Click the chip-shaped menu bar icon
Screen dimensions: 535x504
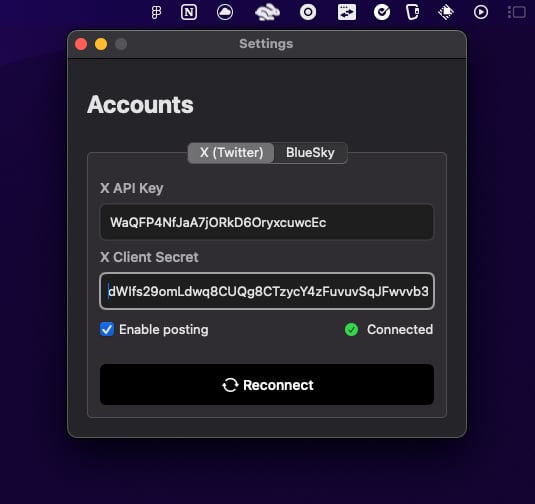click(446, 12)
